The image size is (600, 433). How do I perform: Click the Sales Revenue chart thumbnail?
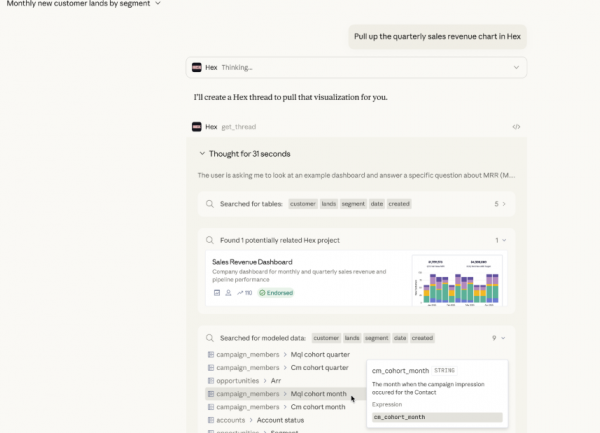(x=457, y=278)
